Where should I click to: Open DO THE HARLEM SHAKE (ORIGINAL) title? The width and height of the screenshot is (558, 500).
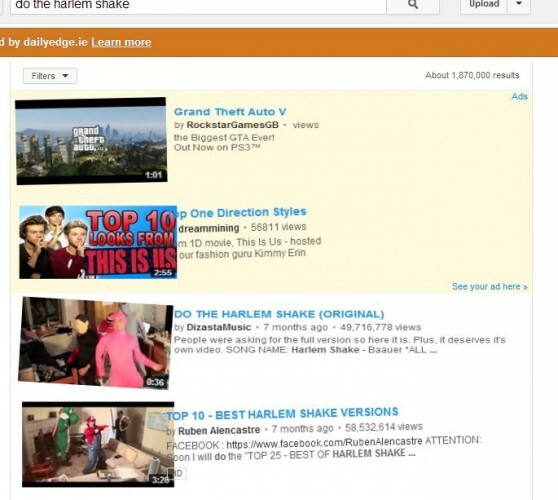(279, 314)
